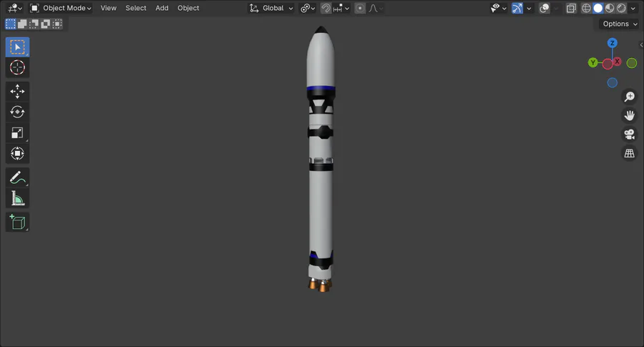Select the Measure tool

17,198
